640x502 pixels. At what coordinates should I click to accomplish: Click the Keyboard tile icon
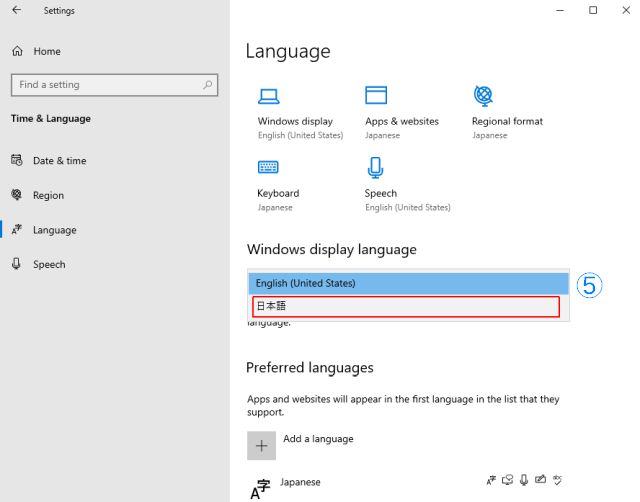pos(268,167)
